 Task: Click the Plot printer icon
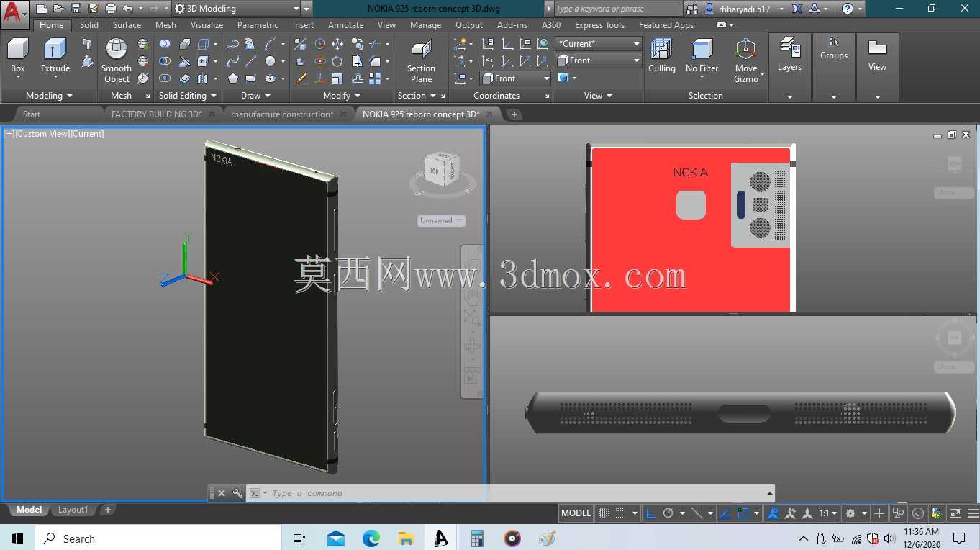pos(111,9)
